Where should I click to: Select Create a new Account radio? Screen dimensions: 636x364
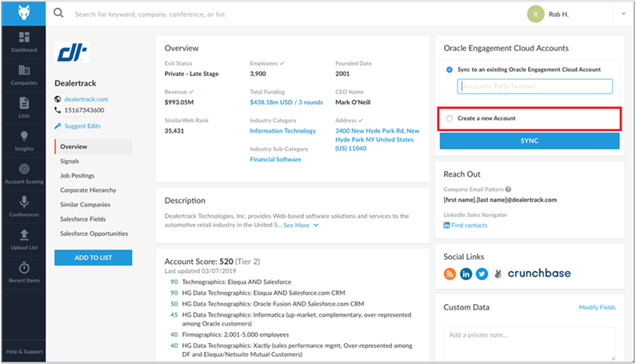click(x=450, y=118)
